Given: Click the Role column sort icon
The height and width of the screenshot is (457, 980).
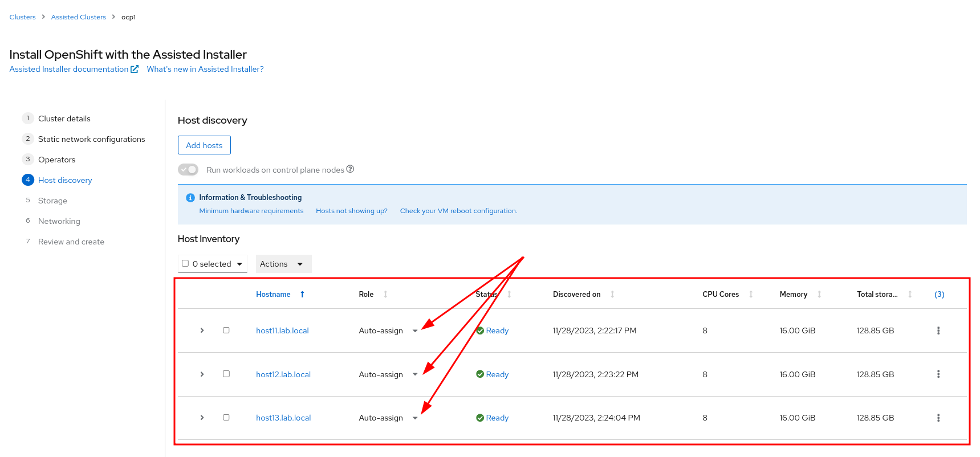Looking at the screenshot, I should point(385,294).
